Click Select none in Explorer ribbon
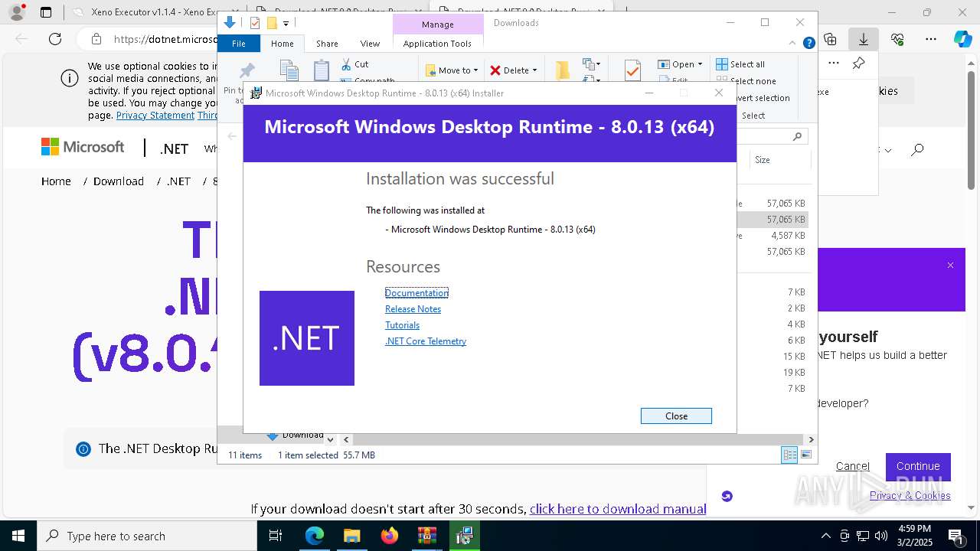This screenshot has height=551, width=980. pos(746,81)
